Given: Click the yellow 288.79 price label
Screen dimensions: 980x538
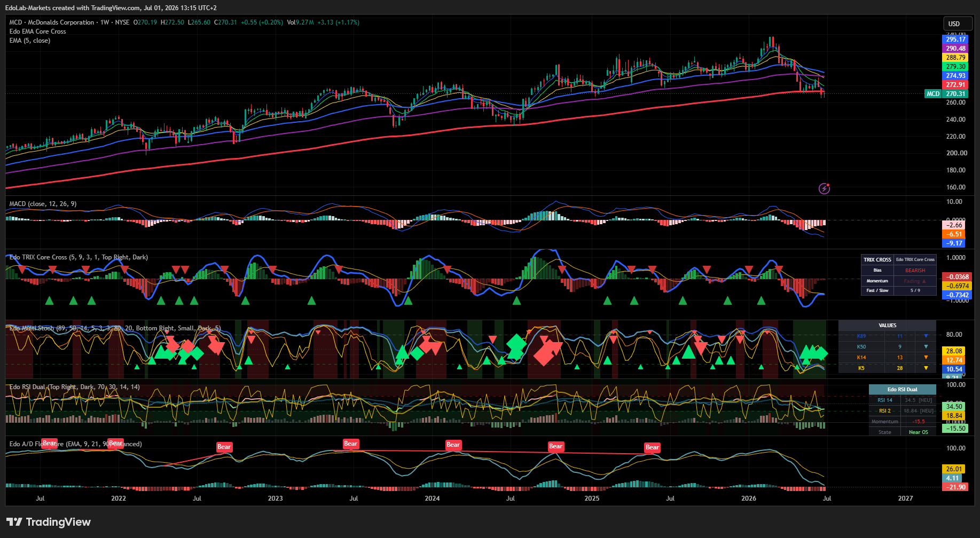Looking at the screenshot, I should [955, 58].
